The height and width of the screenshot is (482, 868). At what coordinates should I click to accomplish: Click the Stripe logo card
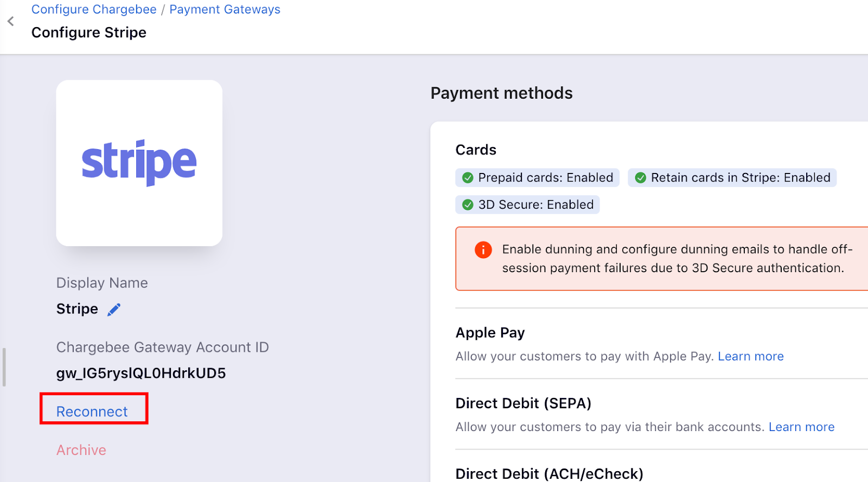point(139,163)
